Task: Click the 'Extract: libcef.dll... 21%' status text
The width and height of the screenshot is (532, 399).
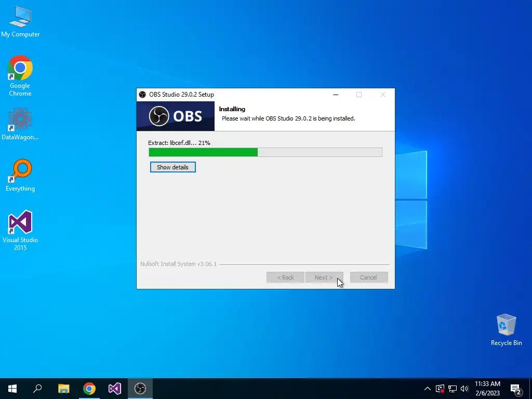Action: click(179, 143)
